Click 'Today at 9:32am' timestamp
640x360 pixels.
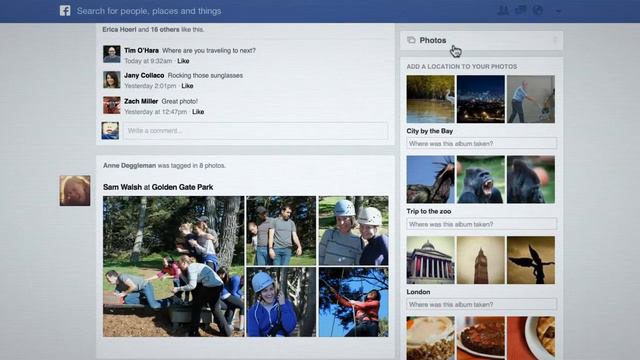coord(148,61)
